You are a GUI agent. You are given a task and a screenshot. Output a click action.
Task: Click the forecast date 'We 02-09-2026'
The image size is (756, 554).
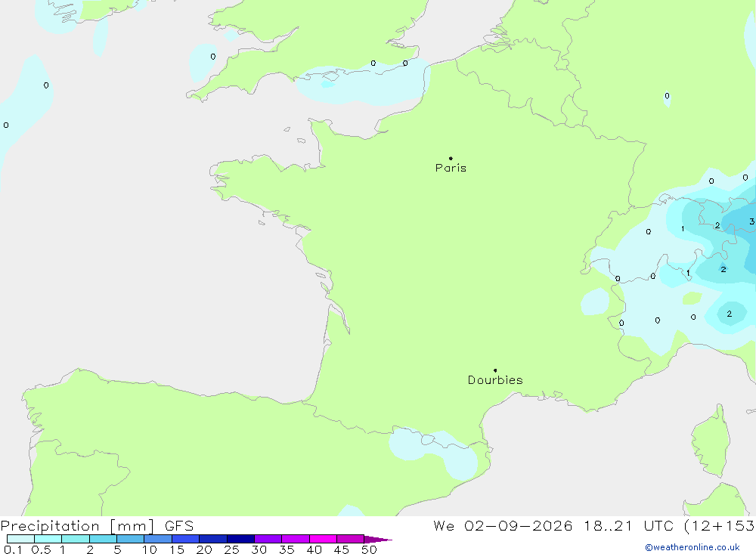pyautogui.click(x=503, y=526)
